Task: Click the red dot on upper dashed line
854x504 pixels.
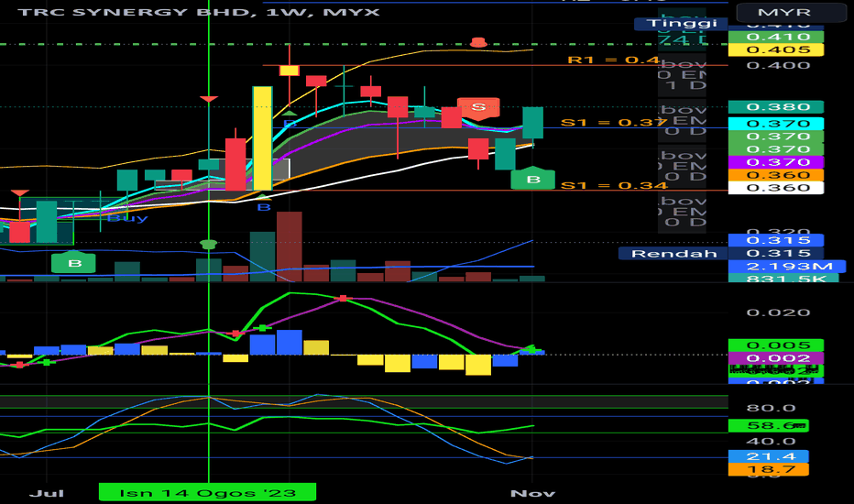Action: point(478,42)
